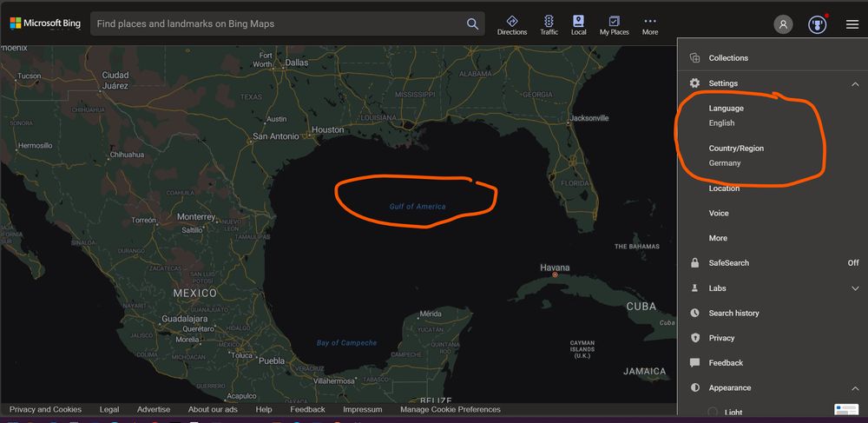Click the Monterrey city label
The width and height of the screenshot is (868, 423).
click(x=196, y=216)
